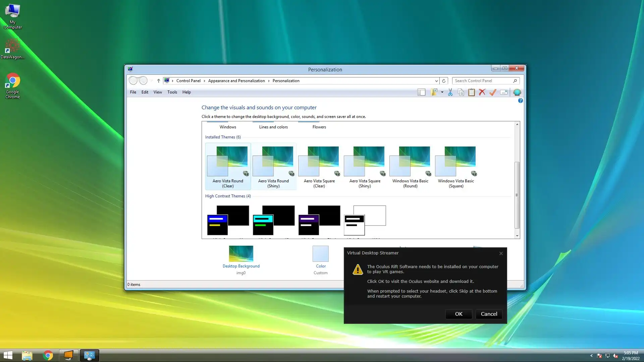
Task: Click the Paste clipboard toolbar icon
Action: tap(471, 92)
